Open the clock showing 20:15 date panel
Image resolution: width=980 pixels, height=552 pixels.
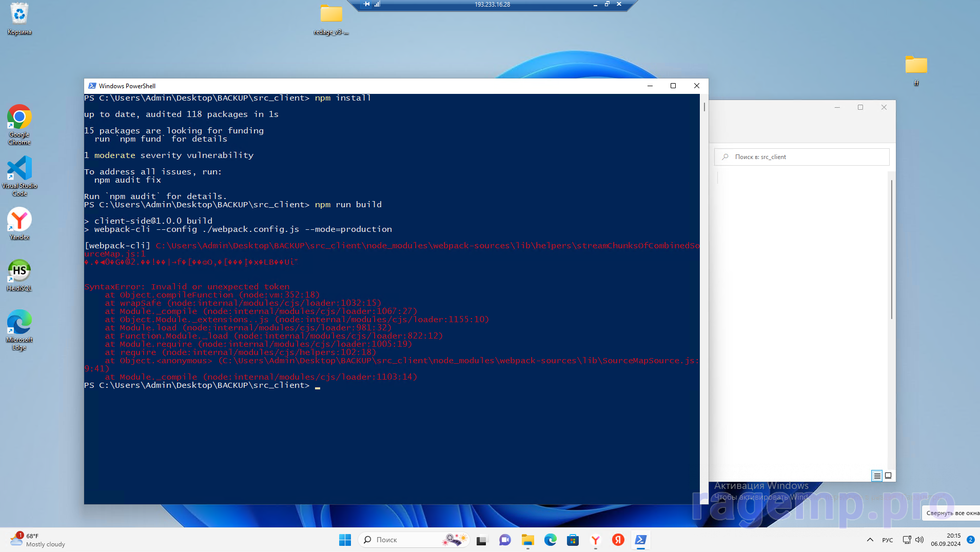pyautogui.click(x=946, y=540)
